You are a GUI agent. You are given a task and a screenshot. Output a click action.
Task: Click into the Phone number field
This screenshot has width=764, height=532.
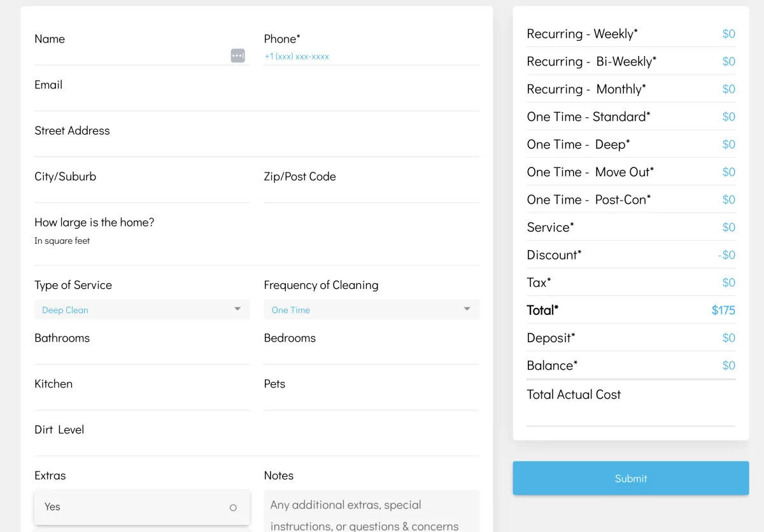(371, 57)
